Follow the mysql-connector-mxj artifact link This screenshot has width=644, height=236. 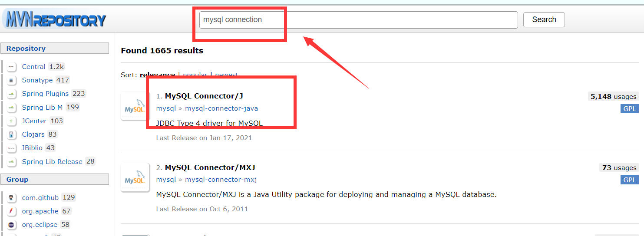coord(221,180)
